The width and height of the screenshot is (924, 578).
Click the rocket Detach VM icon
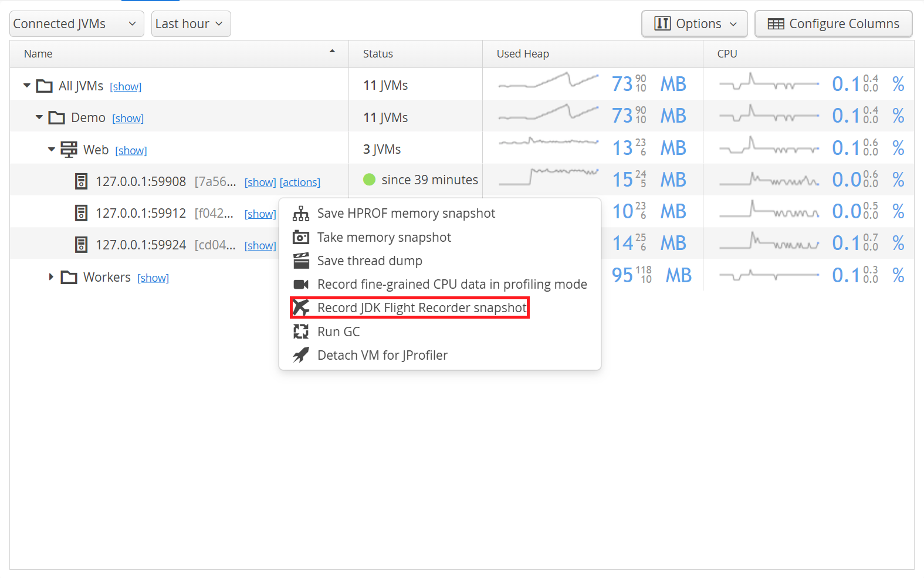point(301,355)
